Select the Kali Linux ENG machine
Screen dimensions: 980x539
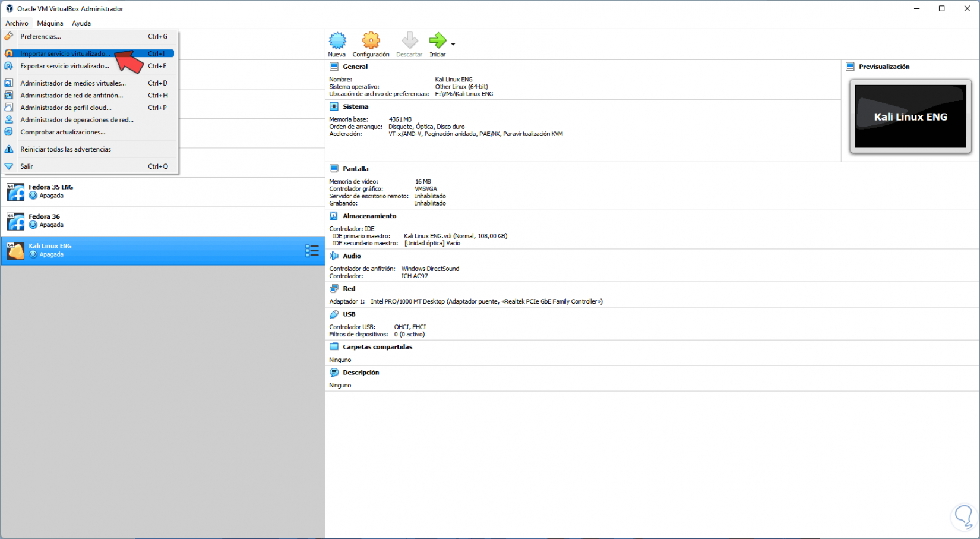[163, 251]
